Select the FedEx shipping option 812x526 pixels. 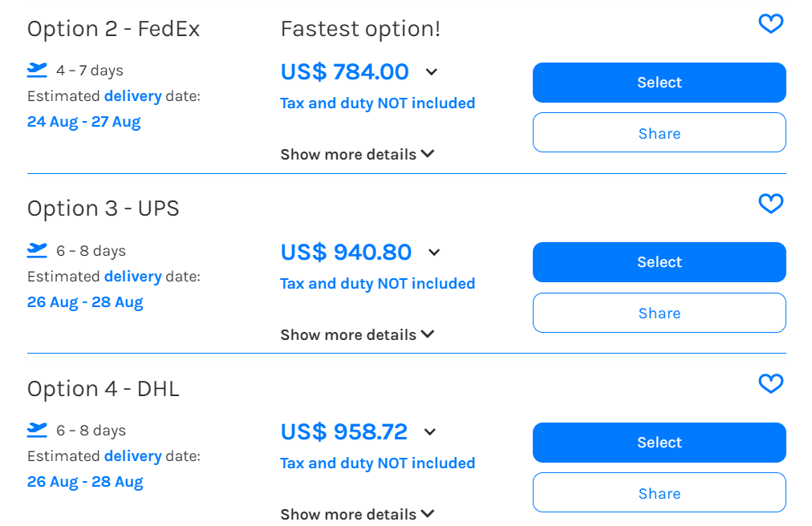coord(660,83)
